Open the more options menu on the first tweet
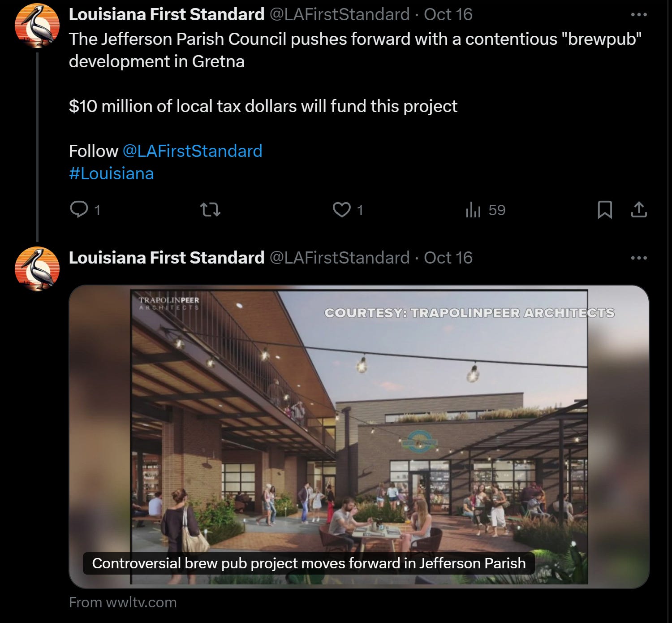The width and height of the screenshot is (672, 623). tap(640, 13)
